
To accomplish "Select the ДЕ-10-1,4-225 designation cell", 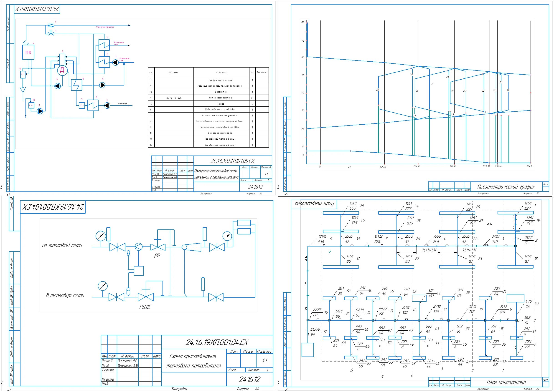I will [x=174, y=98].
